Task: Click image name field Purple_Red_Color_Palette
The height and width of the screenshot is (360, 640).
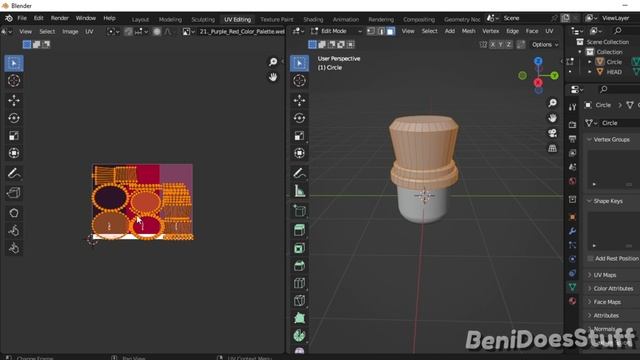Action: (x=242, y=31)
